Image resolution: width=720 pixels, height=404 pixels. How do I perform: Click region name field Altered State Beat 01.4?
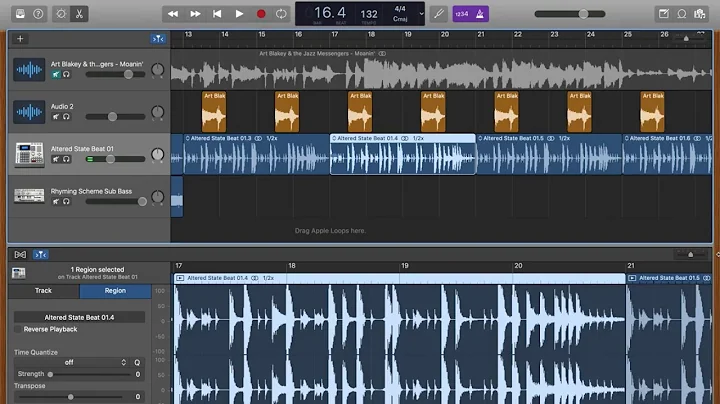79,317
